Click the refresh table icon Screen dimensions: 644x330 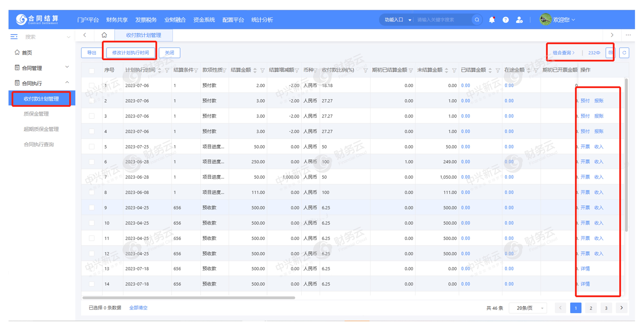[624, 53]
